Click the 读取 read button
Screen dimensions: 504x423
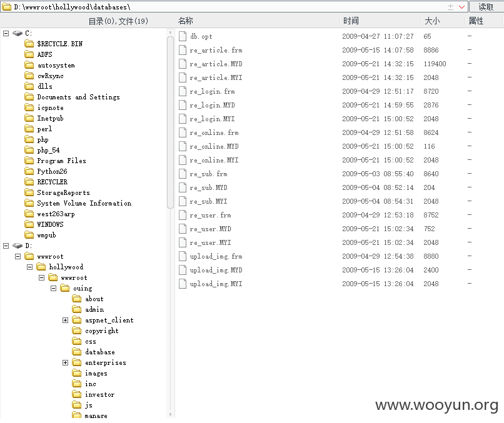[x=486, y=7]
